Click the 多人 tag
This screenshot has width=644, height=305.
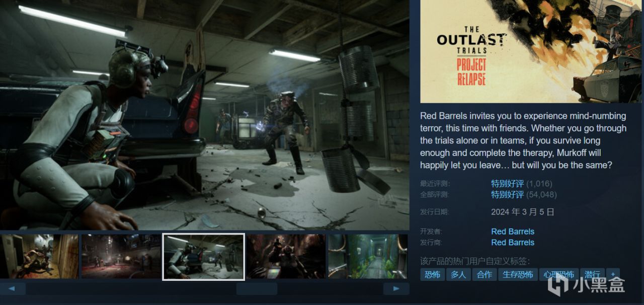(x=458, y=274)
